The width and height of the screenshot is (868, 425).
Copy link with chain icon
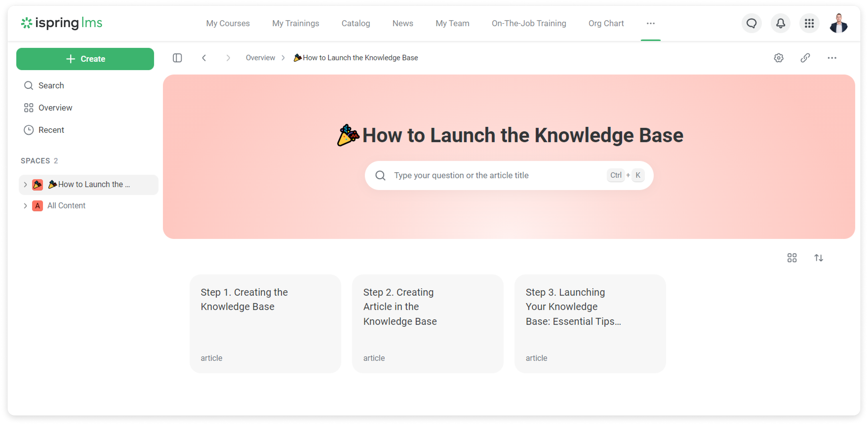pyautogui.click(x=805, y=58)
